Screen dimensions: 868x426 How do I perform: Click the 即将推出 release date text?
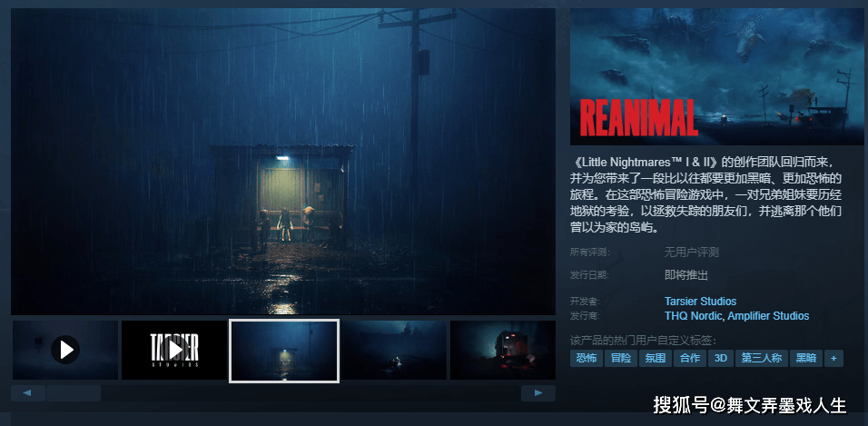tap(686, 275)
